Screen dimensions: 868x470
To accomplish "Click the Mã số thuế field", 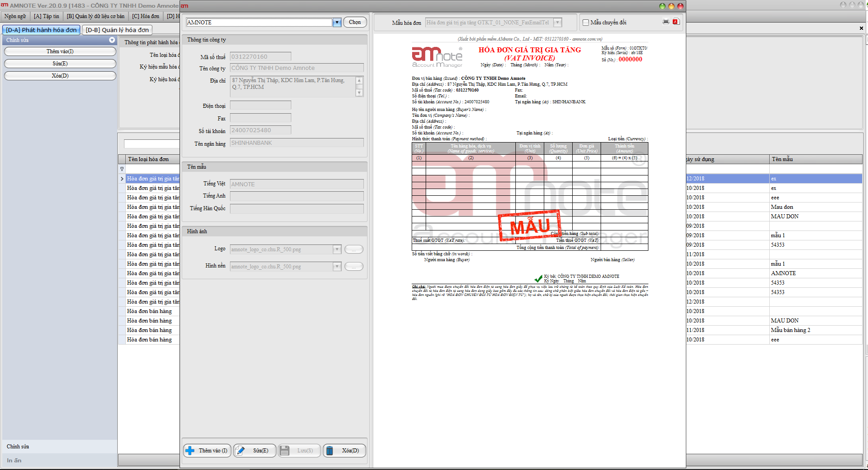I will (x=261, y=56).
